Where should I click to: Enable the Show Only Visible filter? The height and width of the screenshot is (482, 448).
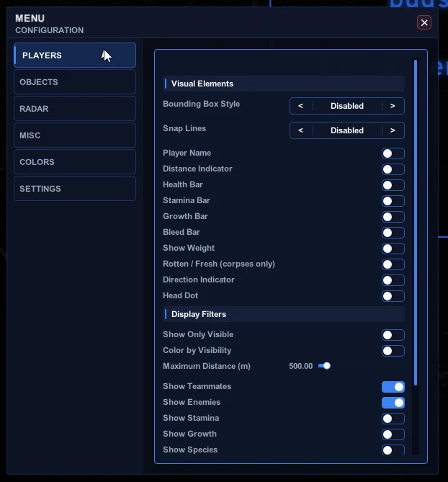point(393,335)
